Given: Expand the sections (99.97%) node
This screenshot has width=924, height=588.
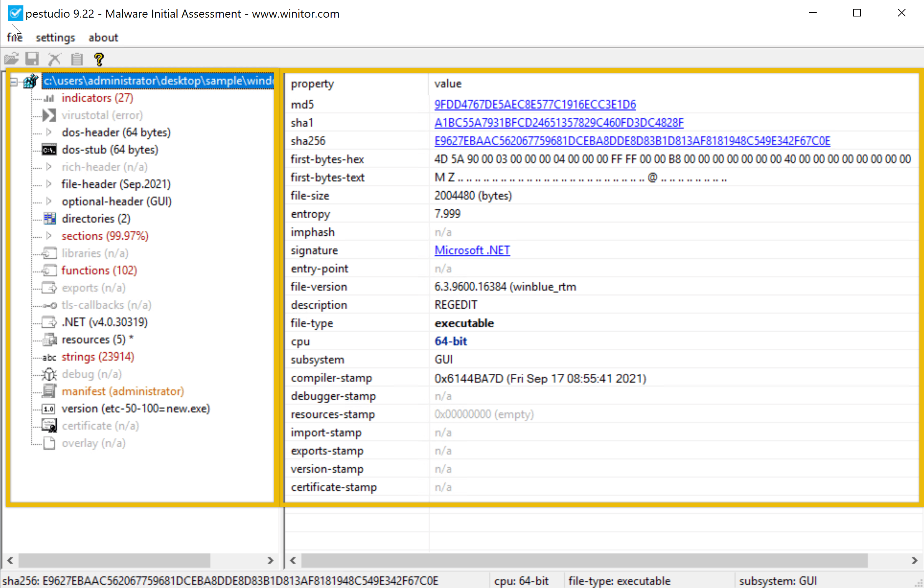Looking at the screenshot, I should point(49,236).
